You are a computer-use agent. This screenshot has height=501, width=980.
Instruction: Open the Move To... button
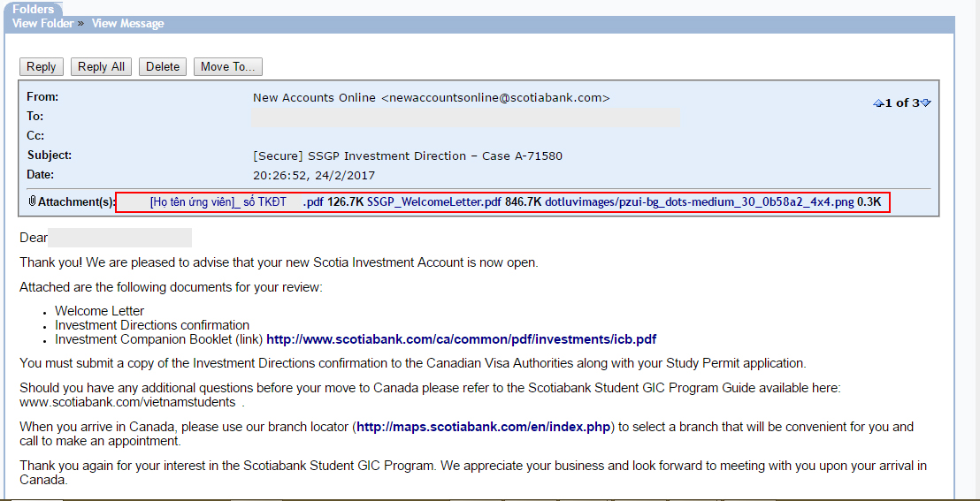pyautogui.click(x=227, y=66)
